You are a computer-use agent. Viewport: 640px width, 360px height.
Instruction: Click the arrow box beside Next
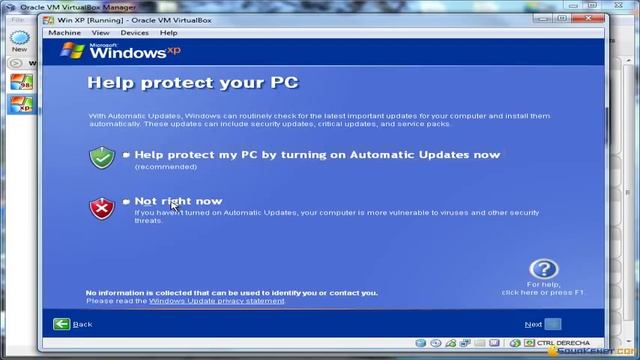click(x=553, y=324)
